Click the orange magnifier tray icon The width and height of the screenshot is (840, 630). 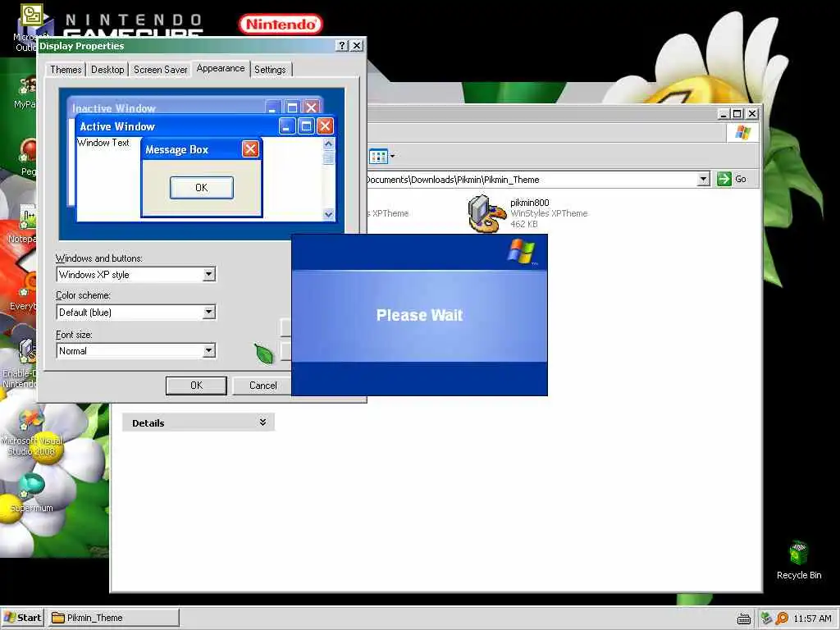point(782,619)
